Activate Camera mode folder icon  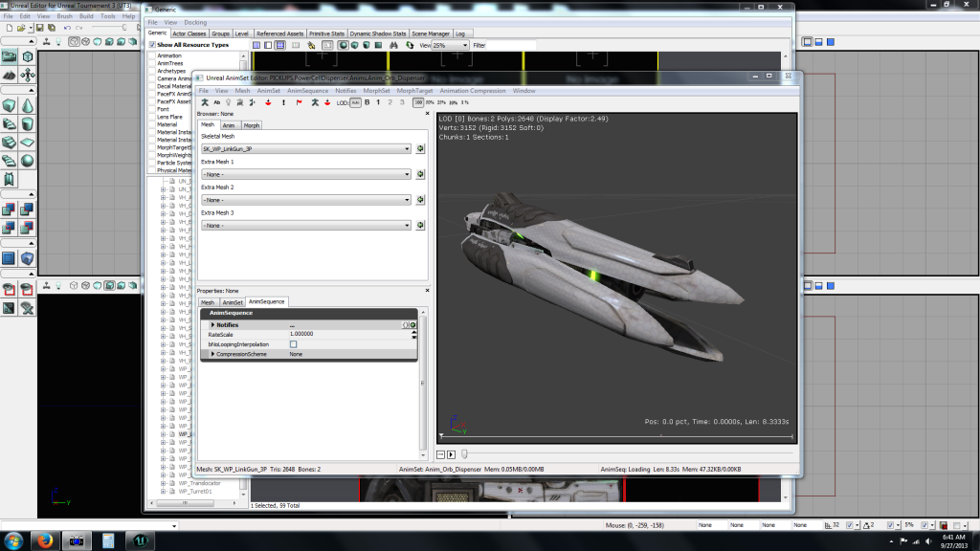10,56
